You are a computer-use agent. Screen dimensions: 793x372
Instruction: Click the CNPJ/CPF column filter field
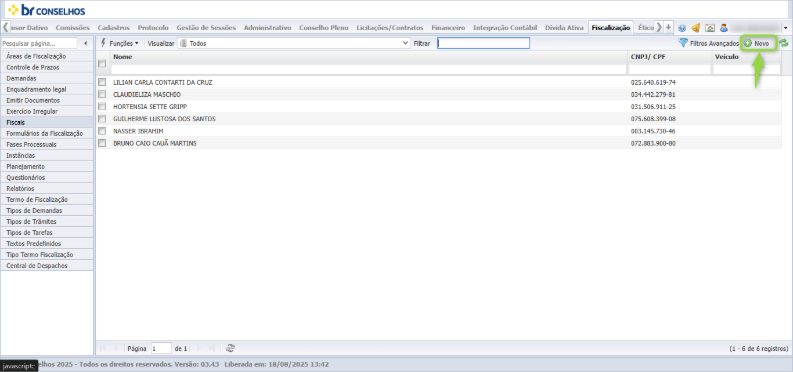tap(669, 69)
